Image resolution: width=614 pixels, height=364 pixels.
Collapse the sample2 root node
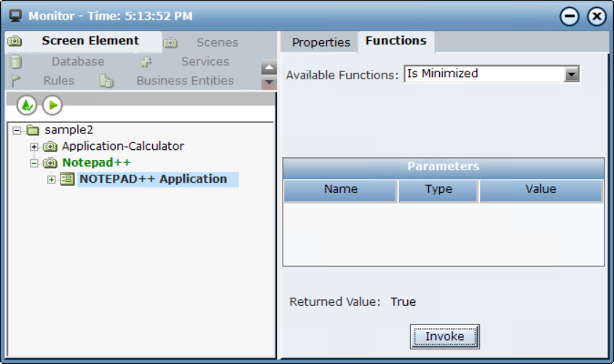coord(17,131)
